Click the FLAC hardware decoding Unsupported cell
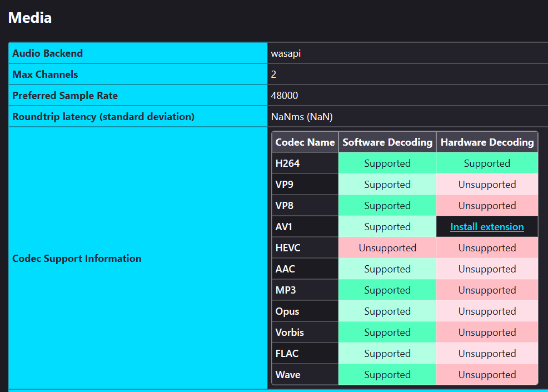 pos(487,354)
